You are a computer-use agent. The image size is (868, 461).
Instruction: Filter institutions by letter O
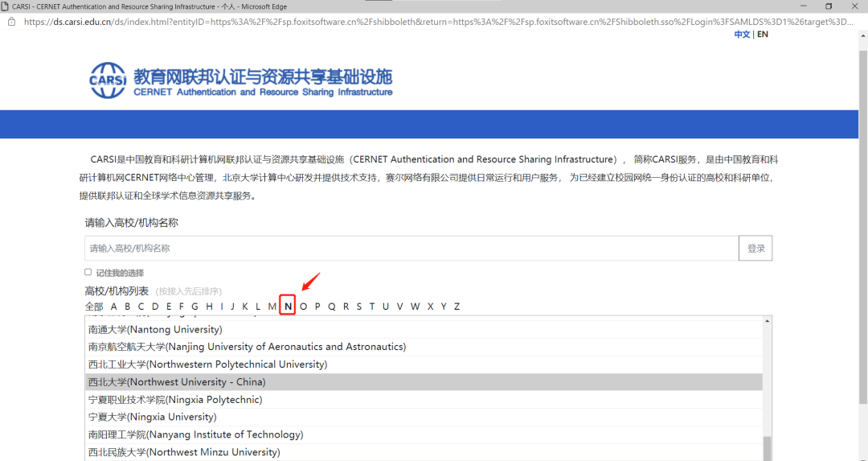tap(303, 307)
